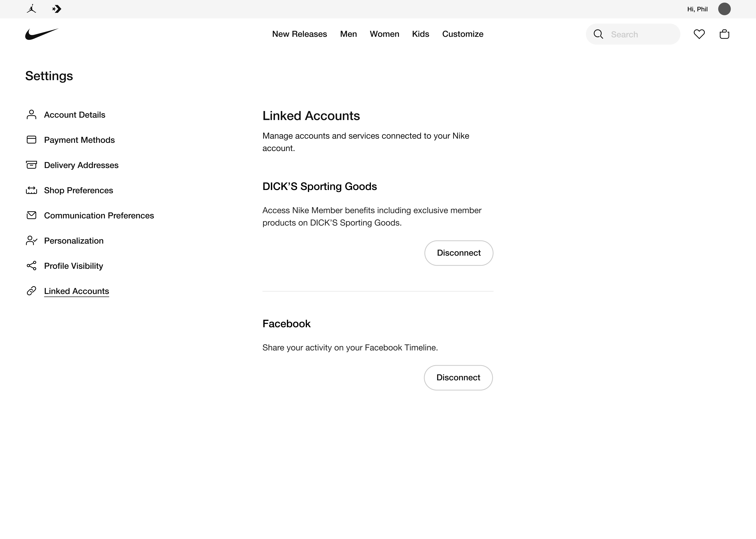Click the Profile Visibility share icon
The image size is (756, 539).
(x=32, y=266)
